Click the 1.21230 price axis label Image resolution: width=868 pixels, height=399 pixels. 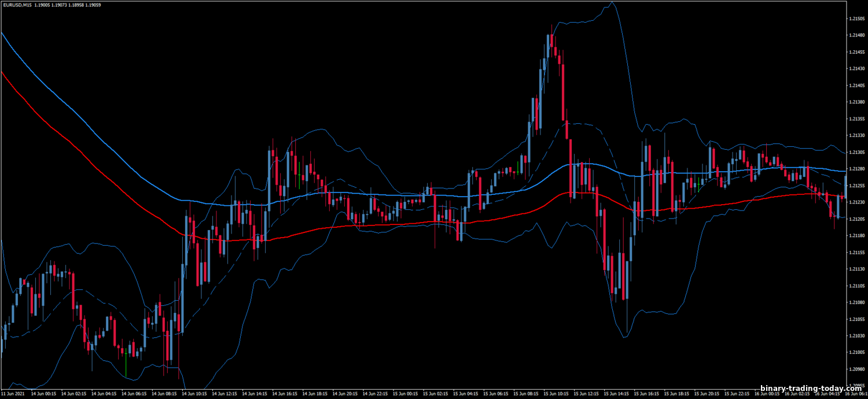856,202
